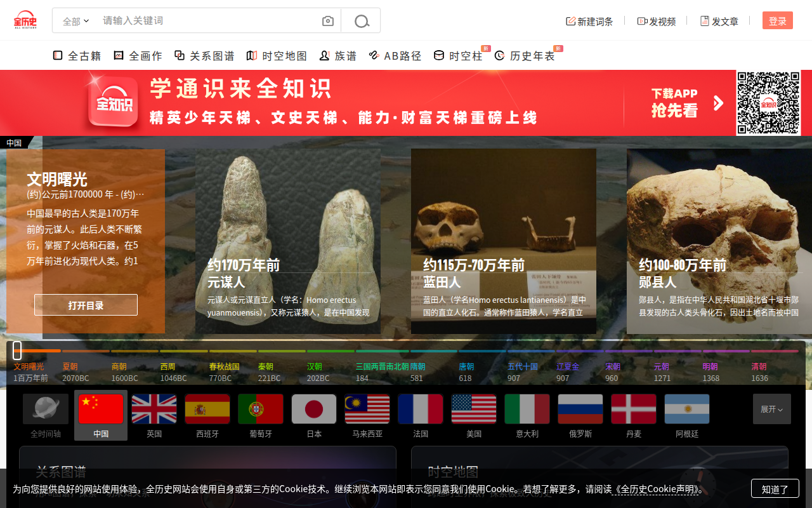This screenshot has height=508, width=812.
Task: Select 清朝 1636 on timeline
Action: [759, 372]
